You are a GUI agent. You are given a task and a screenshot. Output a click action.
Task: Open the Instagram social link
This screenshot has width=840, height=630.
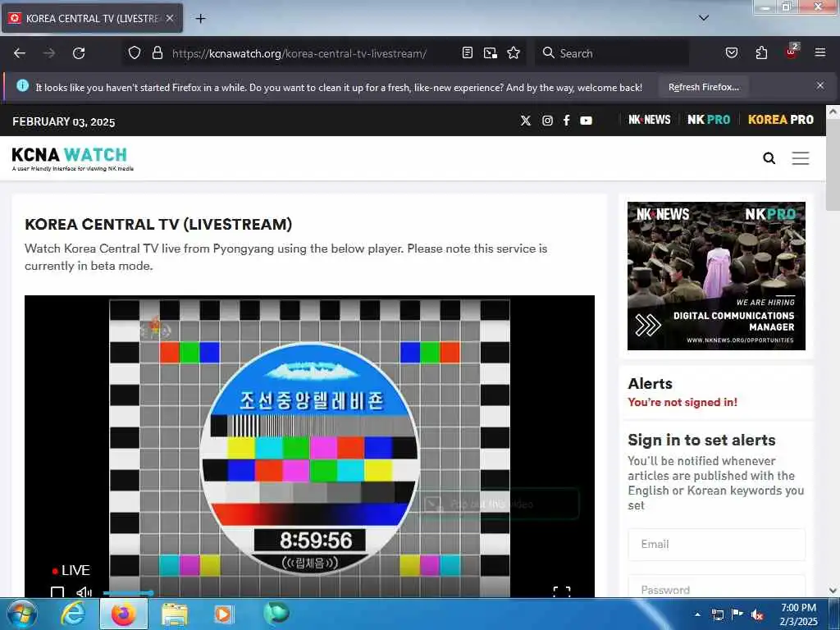click(x=547, y=121)
